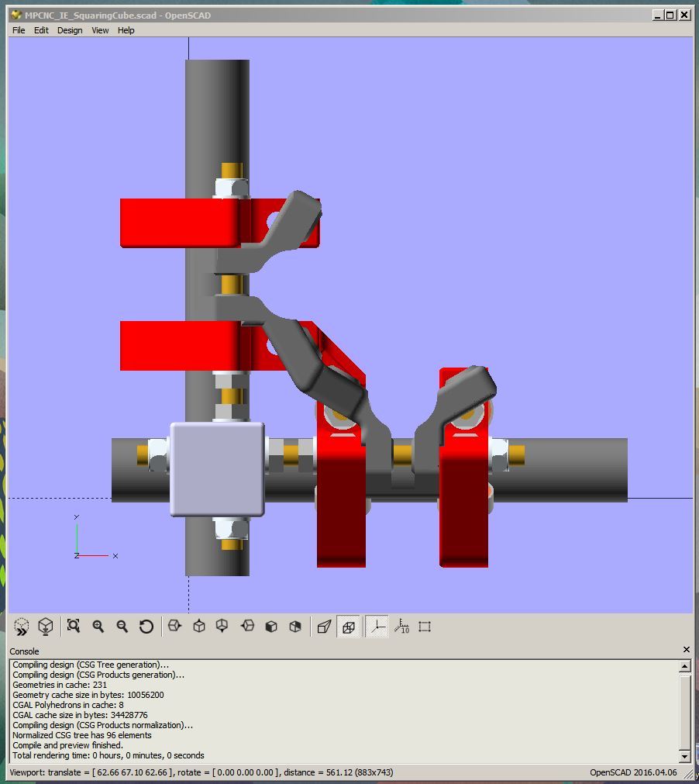Select Orthogonal projection icon
This screenshot has width=699, height=784.
(x=348, y=627)
